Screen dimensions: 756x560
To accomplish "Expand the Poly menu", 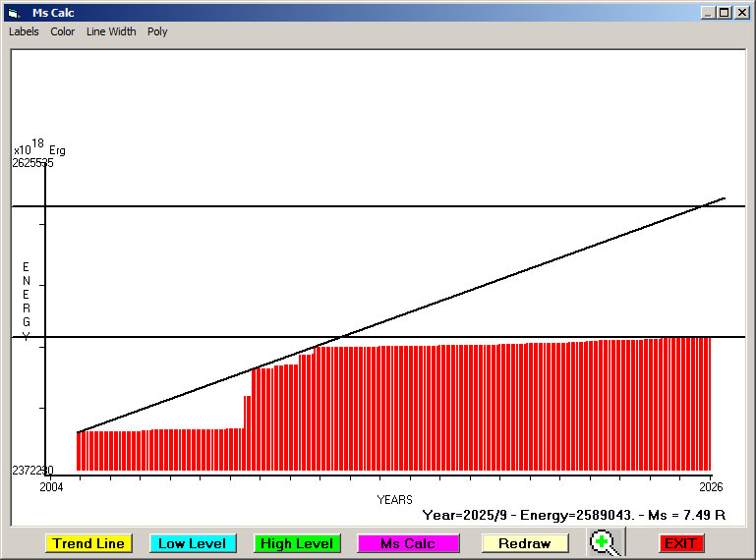I will click(157, 31).
